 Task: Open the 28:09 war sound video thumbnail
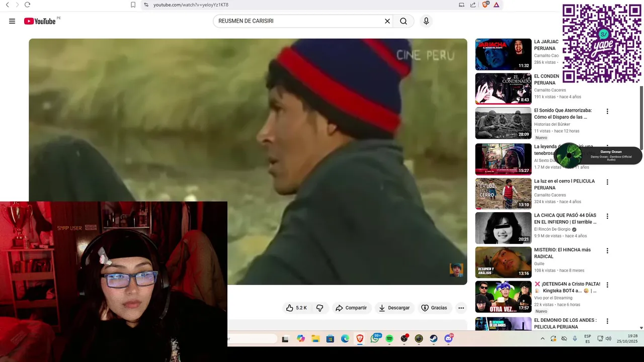pos(503,123)
